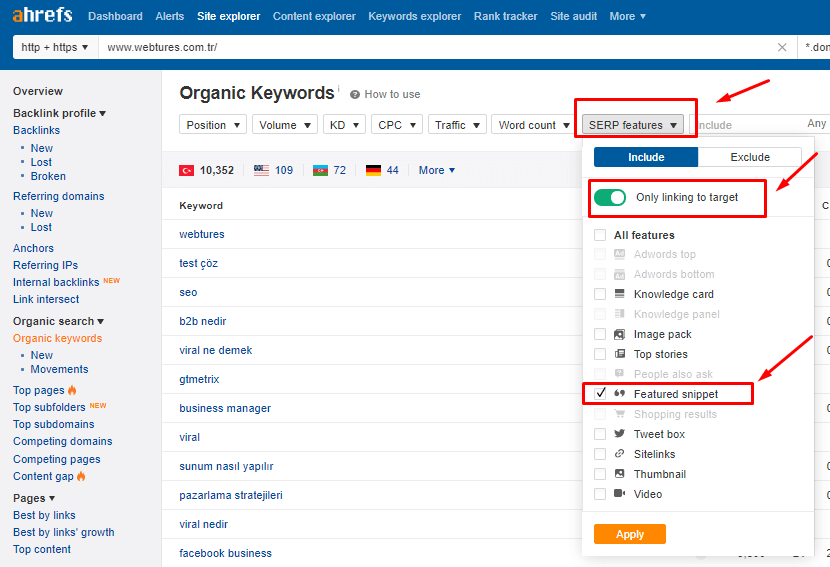Open the http + https protocol dropdown
This screenshot has width=830, height=567.
[x=55, y=47]
